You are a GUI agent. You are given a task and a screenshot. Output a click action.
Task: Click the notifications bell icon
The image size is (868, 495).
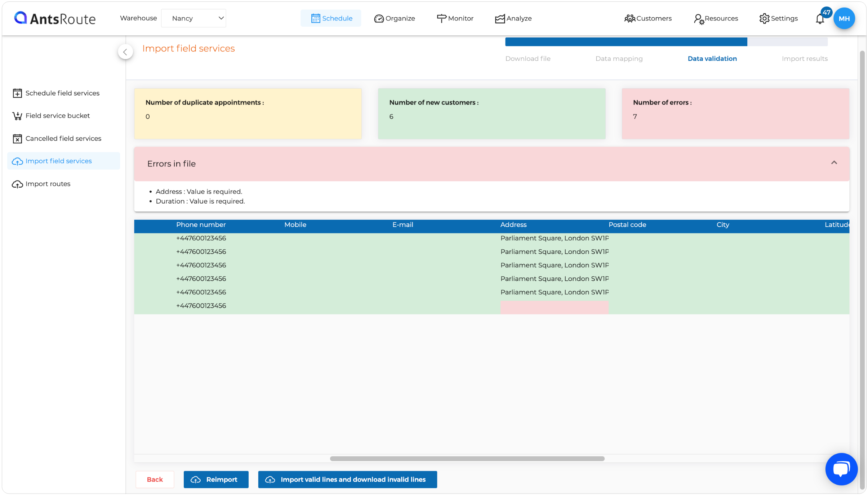(820, 19)
